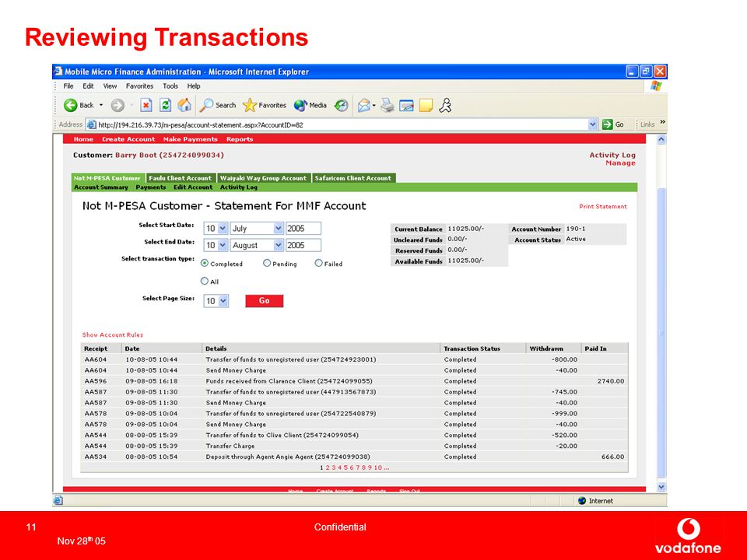
Task: Click the Internet Explorer title bar icon
Action: pyautogui.click(x=58, y=72)
